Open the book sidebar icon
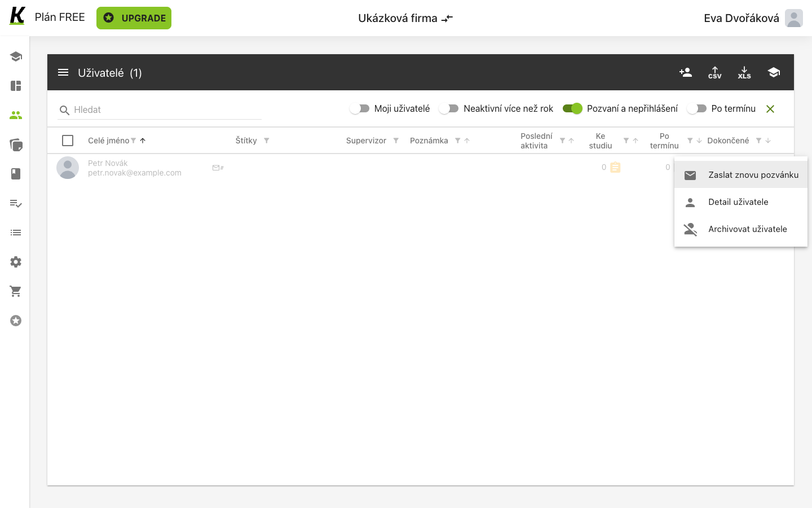The height and width of the screenshot is (508, 812). (x=16, y=174)
